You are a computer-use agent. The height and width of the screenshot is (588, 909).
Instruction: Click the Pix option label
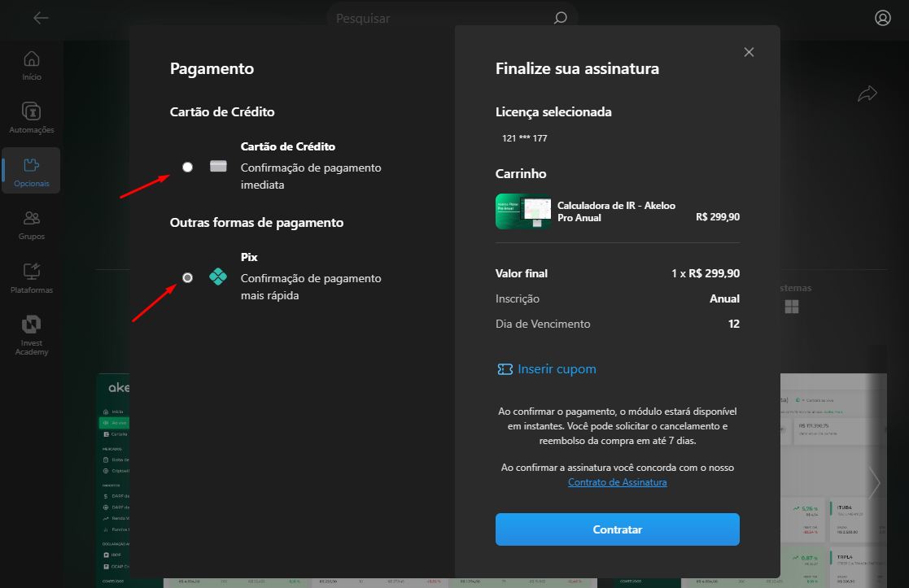(x=249, y=257)
